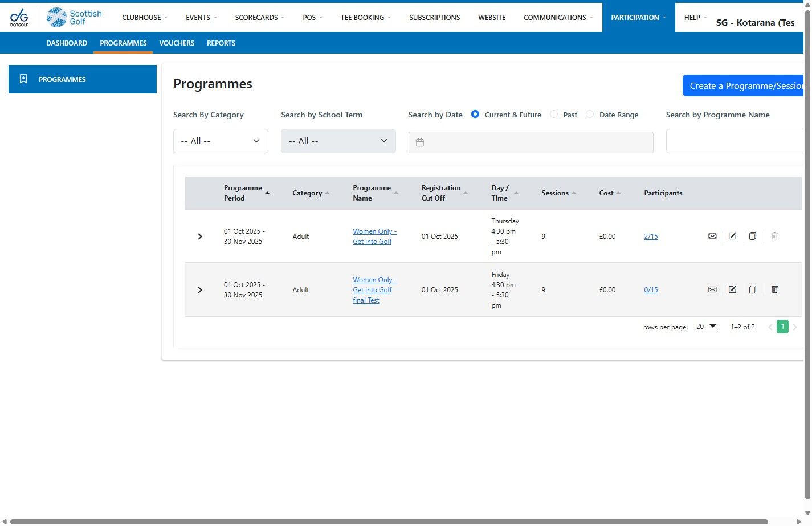
Task: View 0/15 participants link
Action: (651, 290)
